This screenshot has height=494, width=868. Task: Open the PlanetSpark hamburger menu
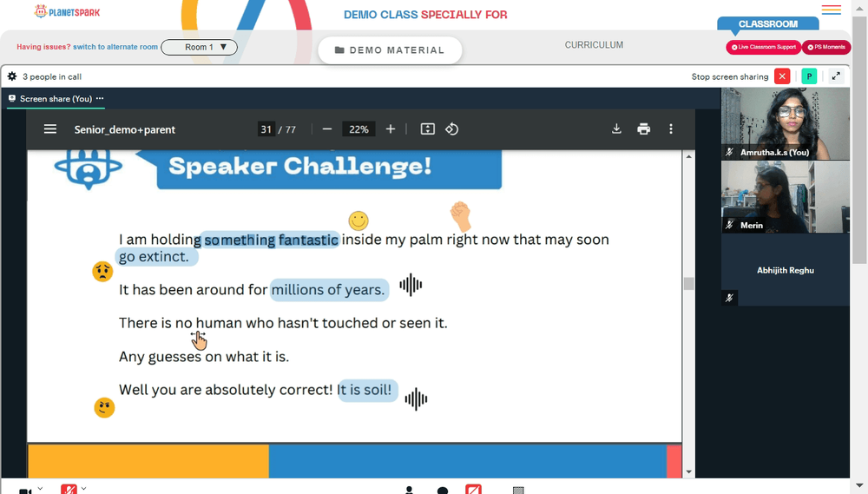pos(831,10)
